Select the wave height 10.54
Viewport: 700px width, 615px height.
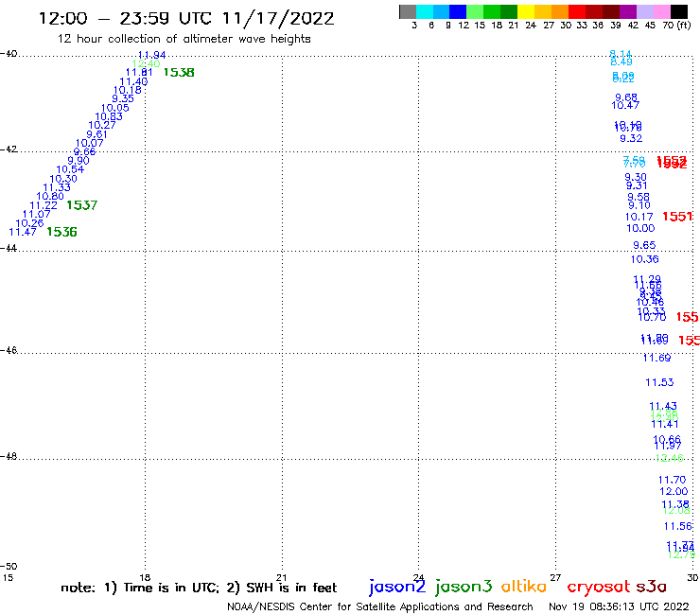pos(70,169)
